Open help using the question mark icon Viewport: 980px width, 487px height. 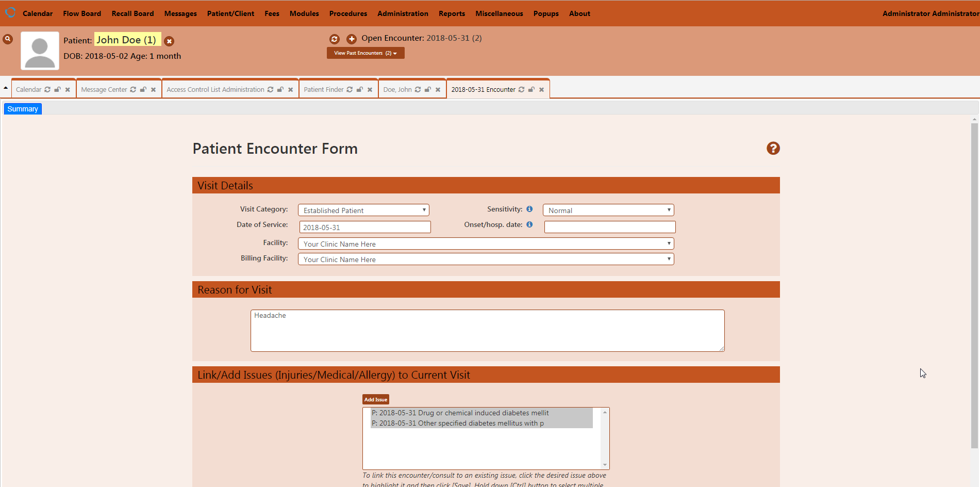pos(773,149)
